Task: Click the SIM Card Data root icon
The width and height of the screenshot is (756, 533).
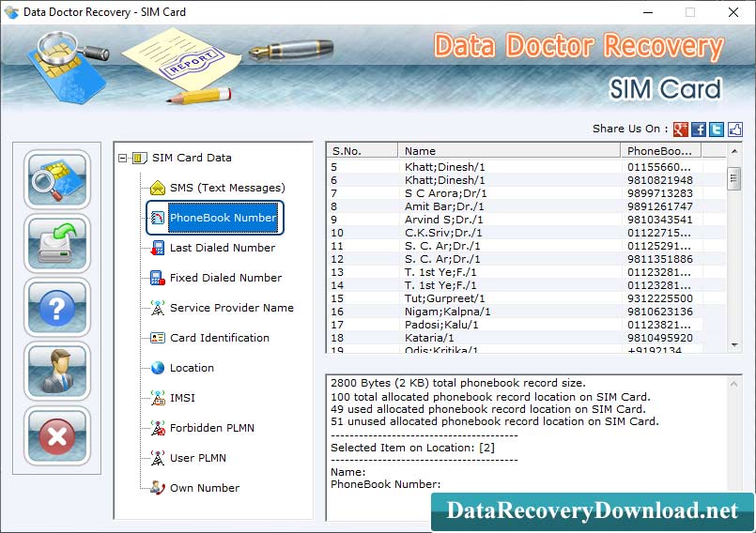Action: 139,158
